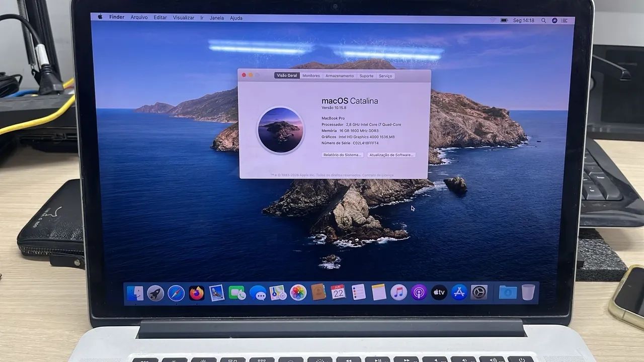Image resolution: width=644 pixels, height=362 pixels.
Task: Minimize About This Mac with yellow button
Action: (251, 75)
